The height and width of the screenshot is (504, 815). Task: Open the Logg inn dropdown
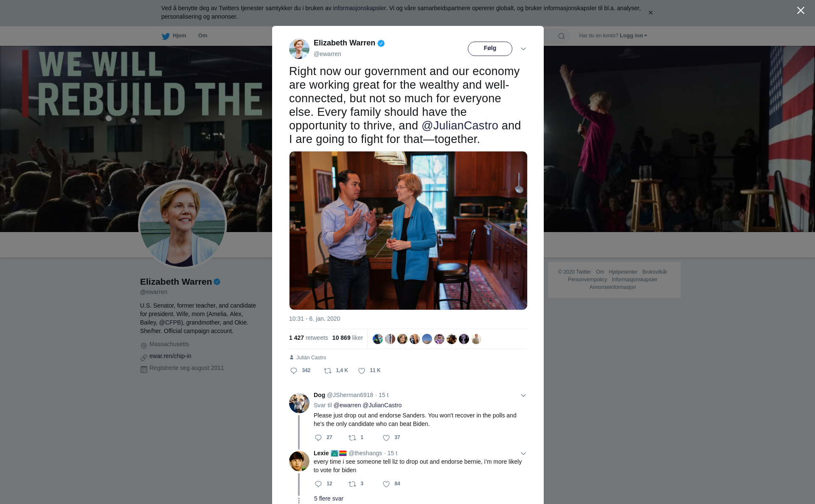633,36
